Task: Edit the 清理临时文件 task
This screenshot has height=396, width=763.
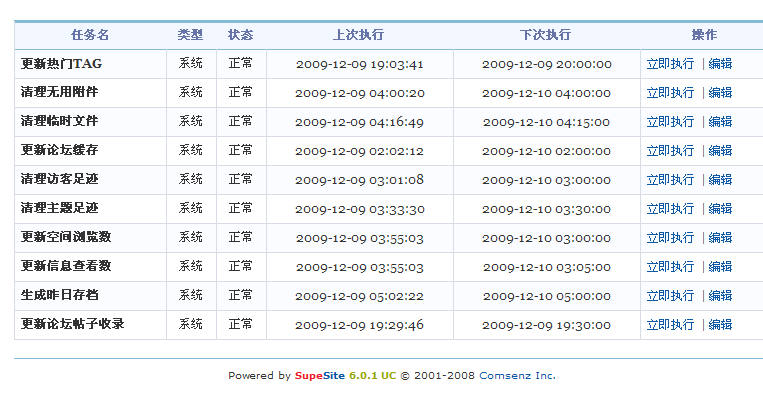Action: coord(720,122)
